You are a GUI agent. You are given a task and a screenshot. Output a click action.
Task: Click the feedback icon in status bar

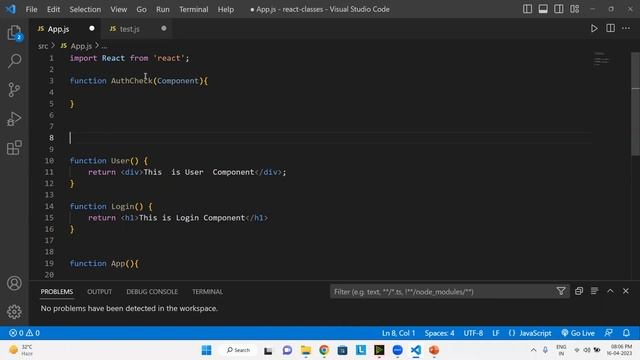click(x=609, y=333)
